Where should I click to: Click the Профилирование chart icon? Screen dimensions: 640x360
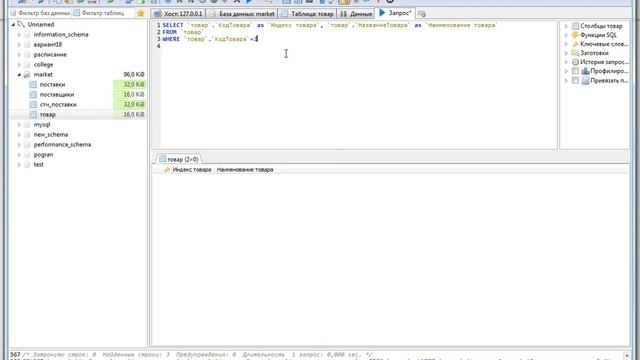click(585, 71)
